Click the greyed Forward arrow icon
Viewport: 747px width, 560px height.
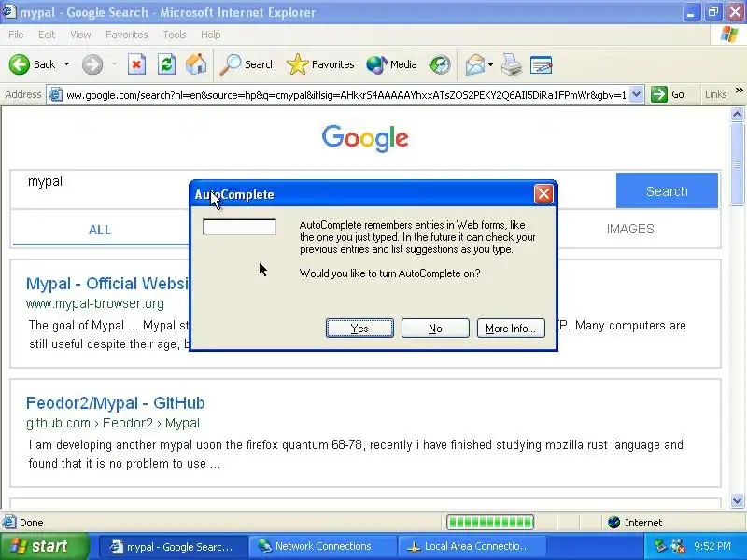pos(92,64)
